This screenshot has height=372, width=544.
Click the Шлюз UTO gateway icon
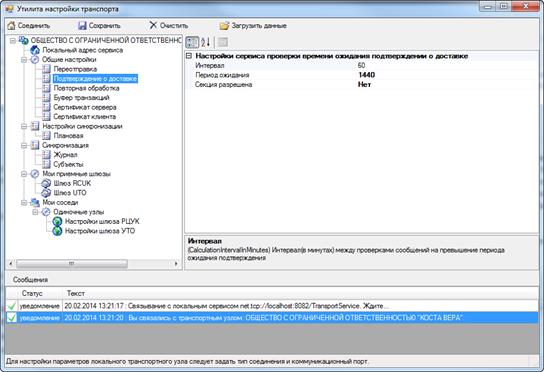coord(46,193)
